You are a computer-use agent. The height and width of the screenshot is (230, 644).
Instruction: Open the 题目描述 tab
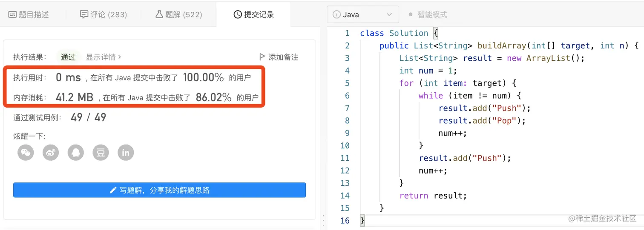[29, 14]
